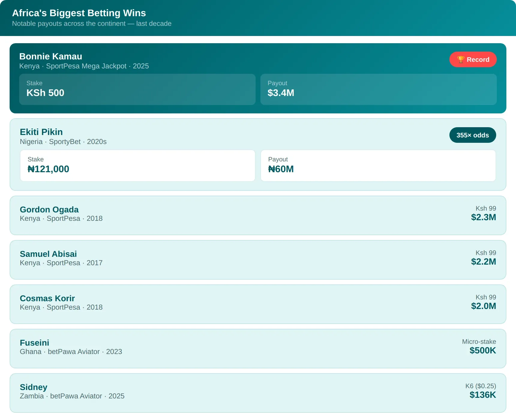Select Samuel Abisai's $2.2M payout
516x420 pixels.
483,262
